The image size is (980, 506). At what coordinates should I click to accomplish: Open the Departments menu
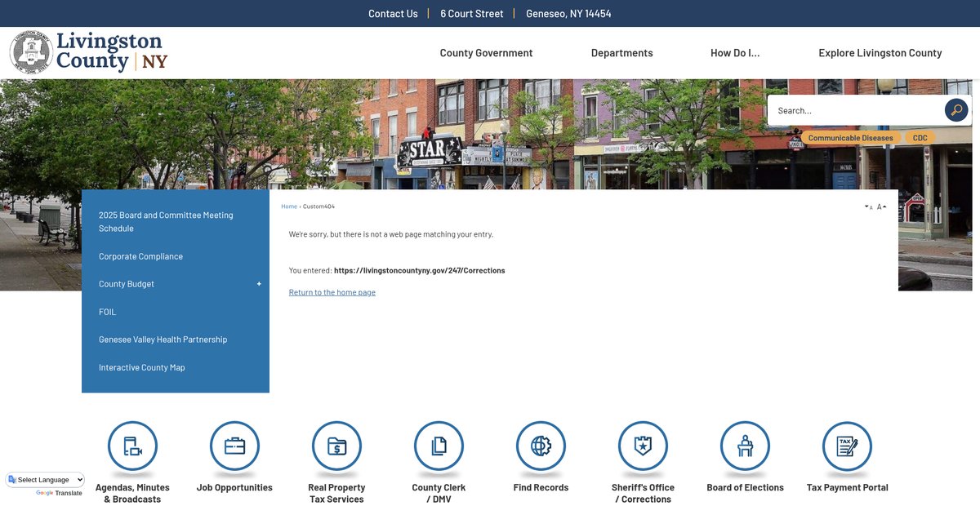622,53
